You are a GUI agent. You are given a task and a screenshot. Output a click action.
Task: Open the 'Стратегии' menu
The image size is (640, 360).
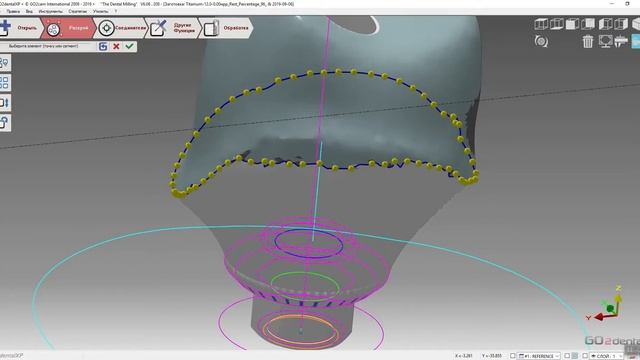coord(78,11)
